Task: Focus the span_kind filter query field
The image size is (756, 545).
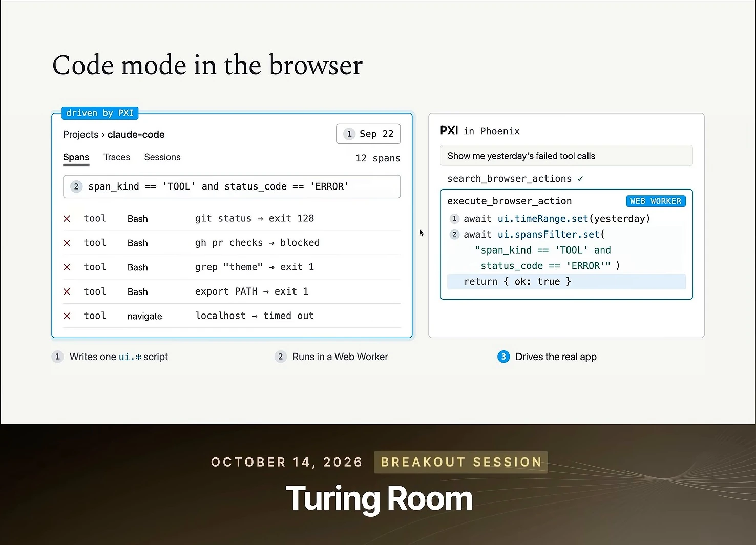Action: pos(232,186)
